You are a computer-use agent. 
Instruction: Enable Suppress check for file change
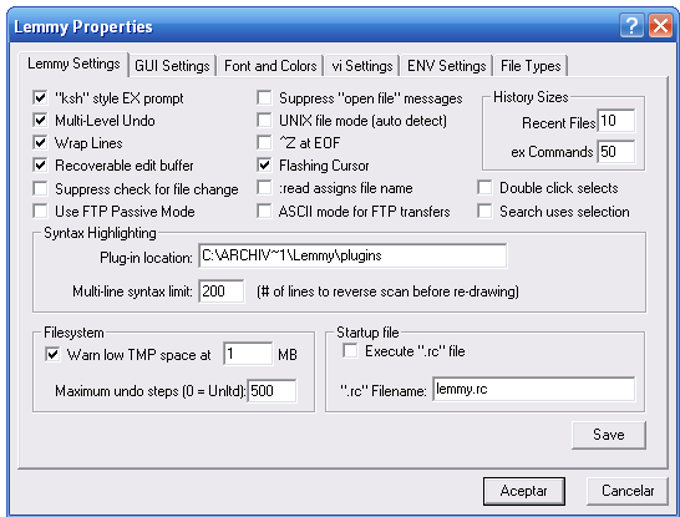tap(40, 189)
